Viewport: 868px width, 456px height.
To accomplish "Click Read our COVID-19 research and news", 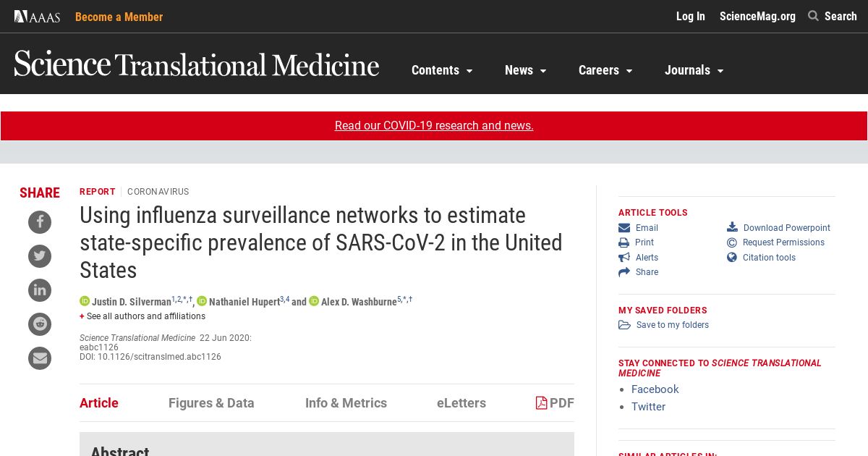I will [x=434, y=125].
